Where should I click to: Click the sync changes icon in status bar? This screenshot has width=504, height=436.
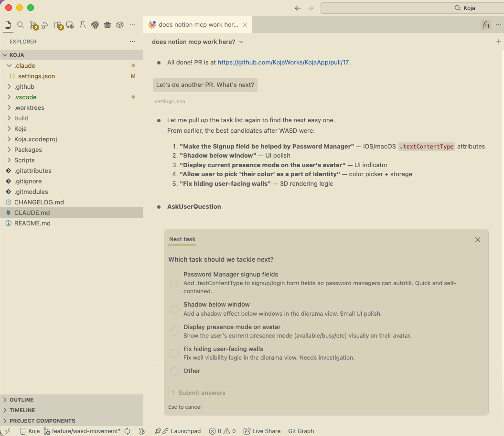pyautogui.click(x=128, y=431)
